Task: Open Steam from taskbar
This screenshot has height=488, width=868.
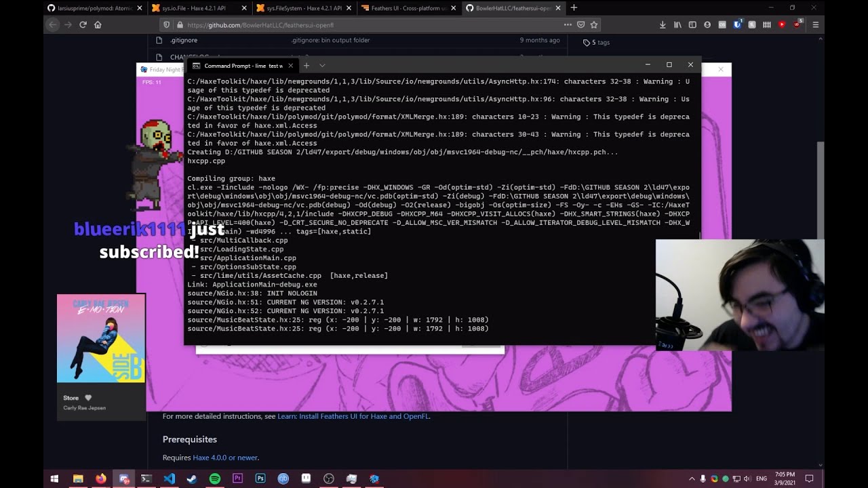Action: [x=192, y=479]
